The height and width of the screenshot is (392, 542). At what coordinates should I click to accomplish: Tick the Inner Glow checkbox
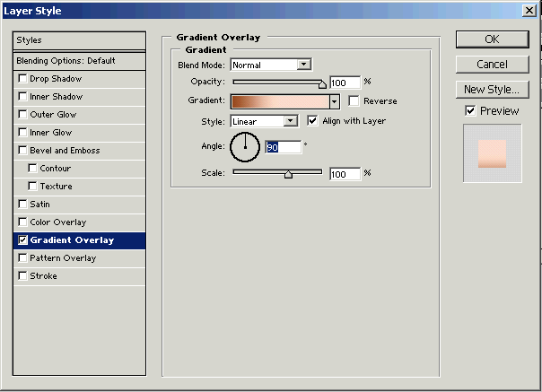click(x=22, y=133)
